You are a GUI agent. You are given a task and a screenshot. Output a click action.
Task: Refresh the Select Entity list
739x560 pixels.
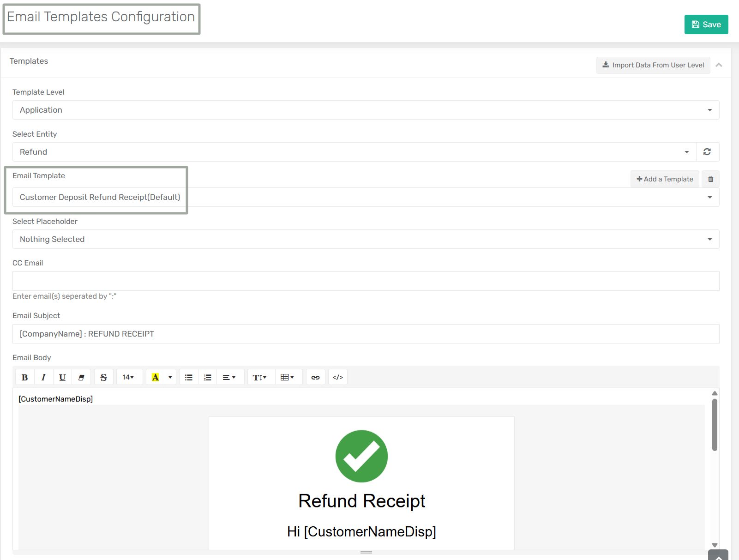tap(707, 152)
